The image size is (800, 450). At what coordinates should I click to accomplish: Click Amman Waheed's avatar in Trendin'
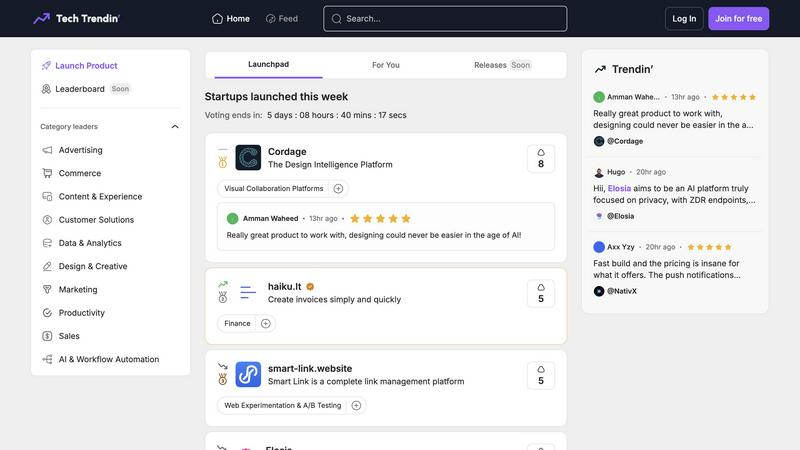pyautogui.click(x=599, y=97)
